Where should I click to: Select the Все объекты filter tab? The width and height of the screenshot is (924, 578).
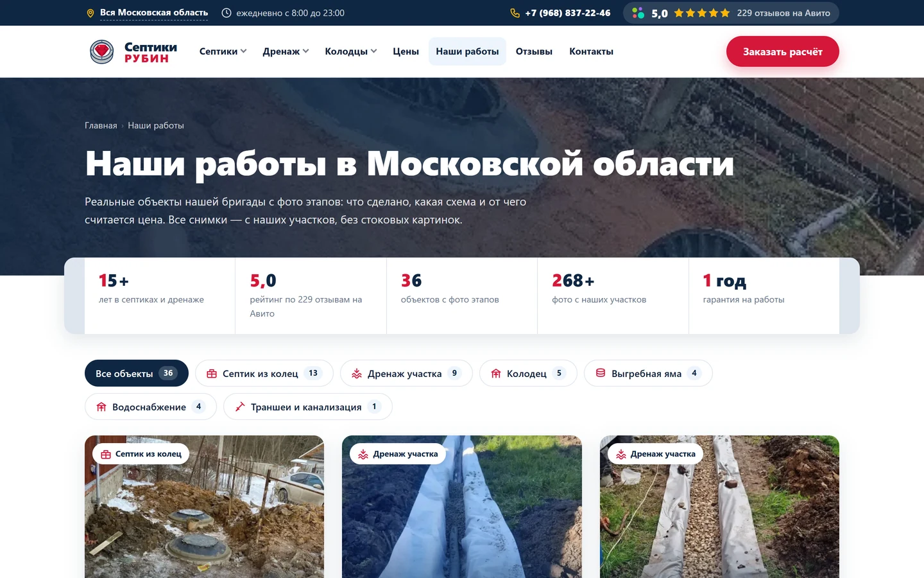coord(137,373)
